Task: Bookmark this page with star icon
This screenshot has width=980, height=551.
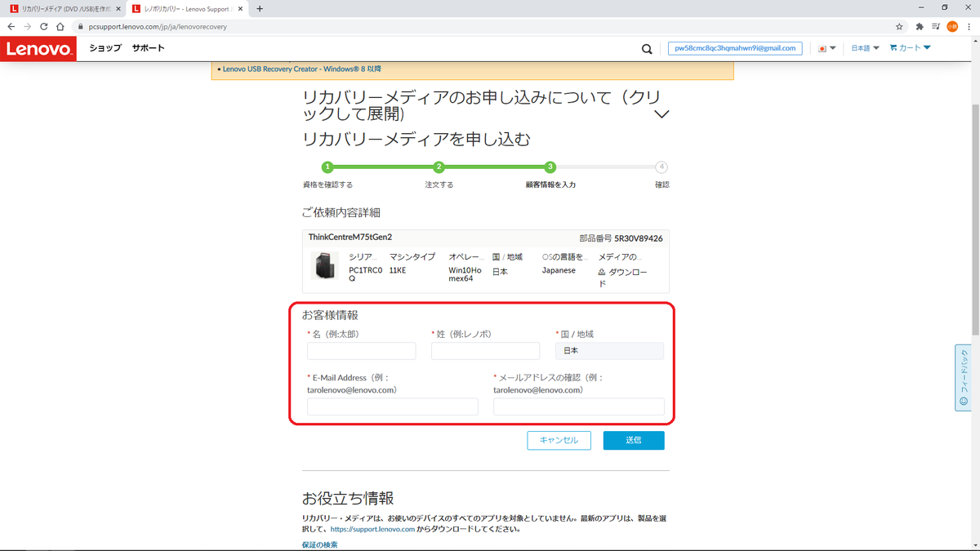Action: click(x=899, y=26)
